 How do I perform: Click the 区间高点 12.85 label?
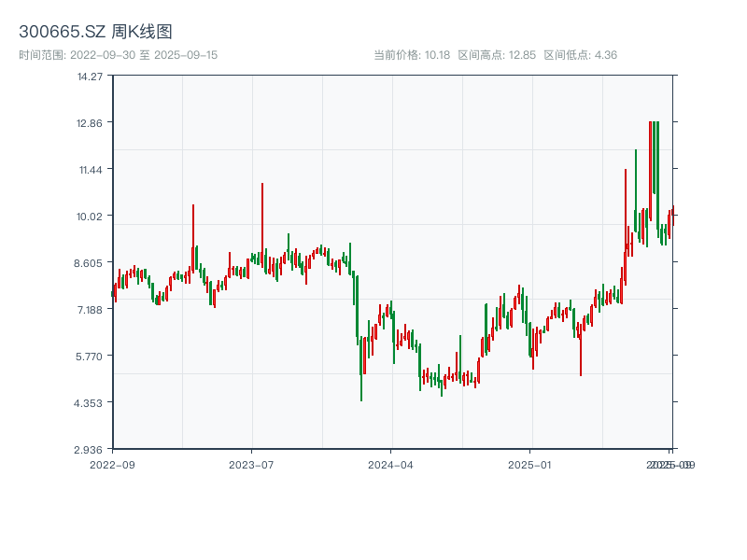[x=497, y=55]
